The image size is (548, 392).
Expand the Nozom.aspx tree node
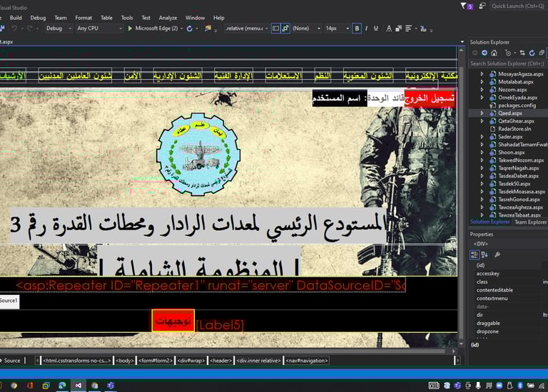(482, 90)
